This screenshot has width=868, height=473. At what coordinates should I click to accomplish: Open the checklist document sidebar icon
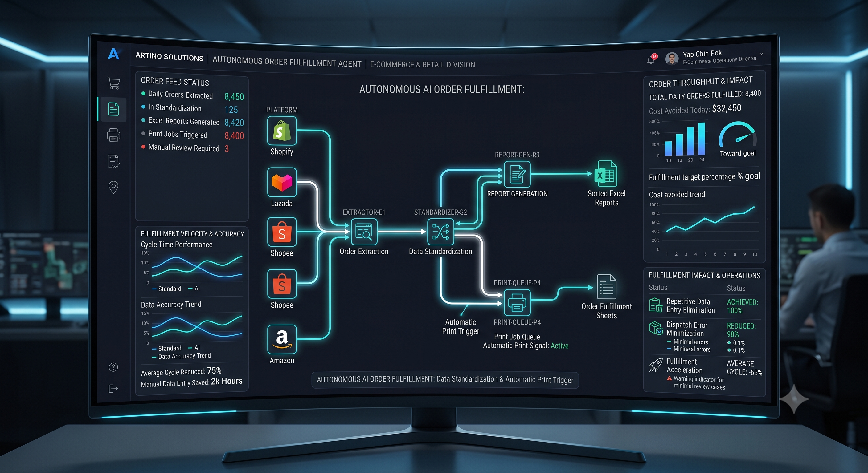coord(113,161)
